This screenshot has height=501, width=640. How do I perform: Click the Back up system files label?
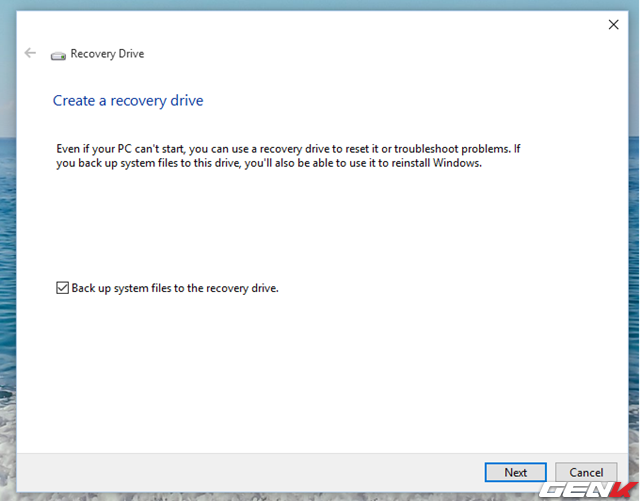coord(175,288)
